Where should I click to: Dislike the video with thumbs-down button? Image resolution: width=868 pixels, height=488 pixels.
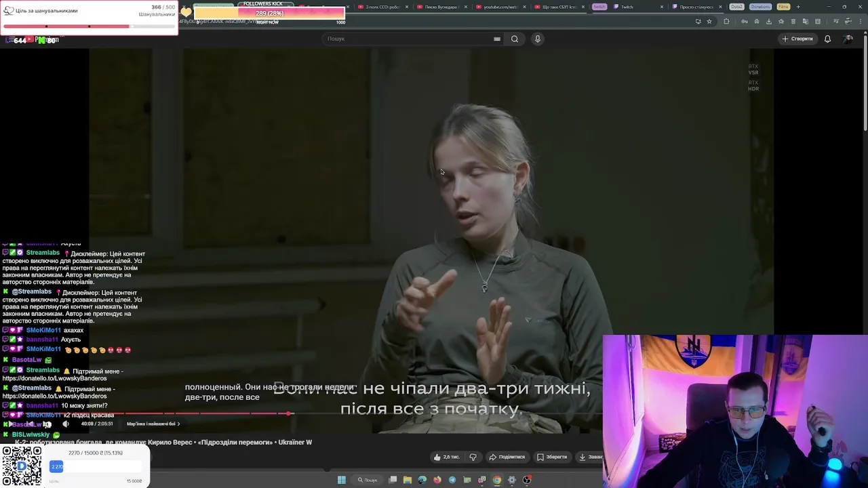click(473, 457)
